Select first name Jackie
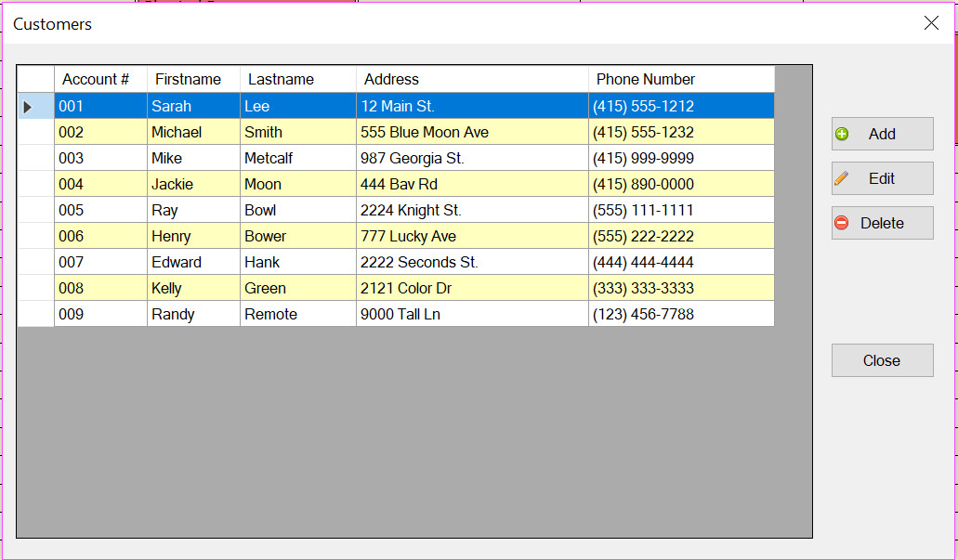The image size is (958, 560). pyautogui.click(x=193, y=184)
